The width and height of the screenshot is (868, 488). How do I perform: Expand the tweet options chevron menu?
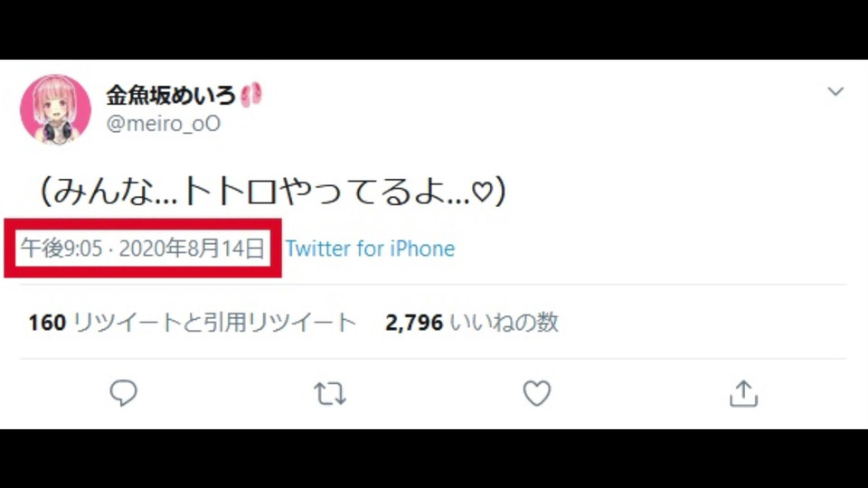click(x=835, y=91)
